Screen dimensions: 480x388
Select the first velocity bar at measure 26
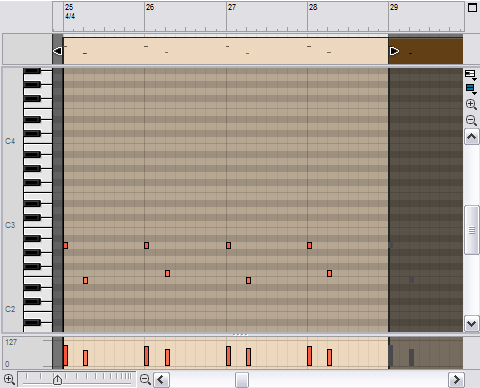click(x=146, y=356)
